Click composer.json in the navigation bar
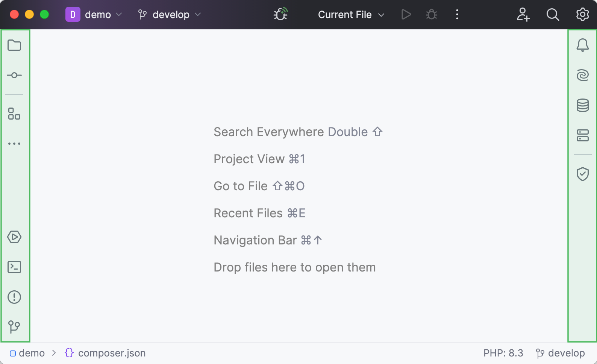Screen dimensions: 597x364 point(112,353)
